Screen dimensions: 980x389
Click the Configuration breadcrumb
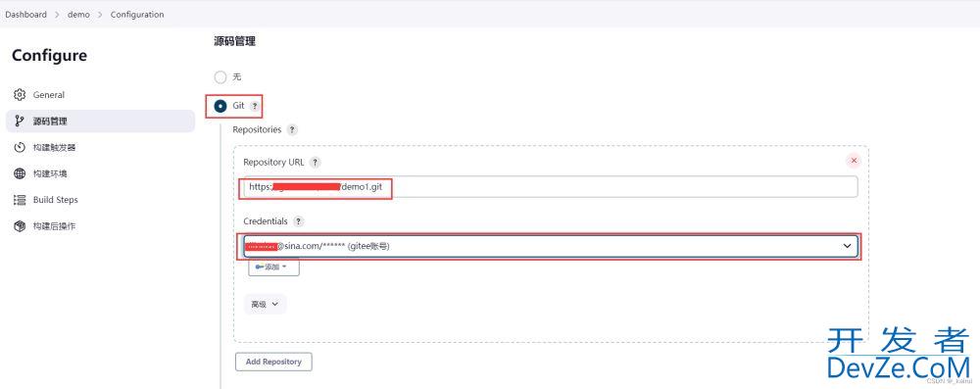137,15
